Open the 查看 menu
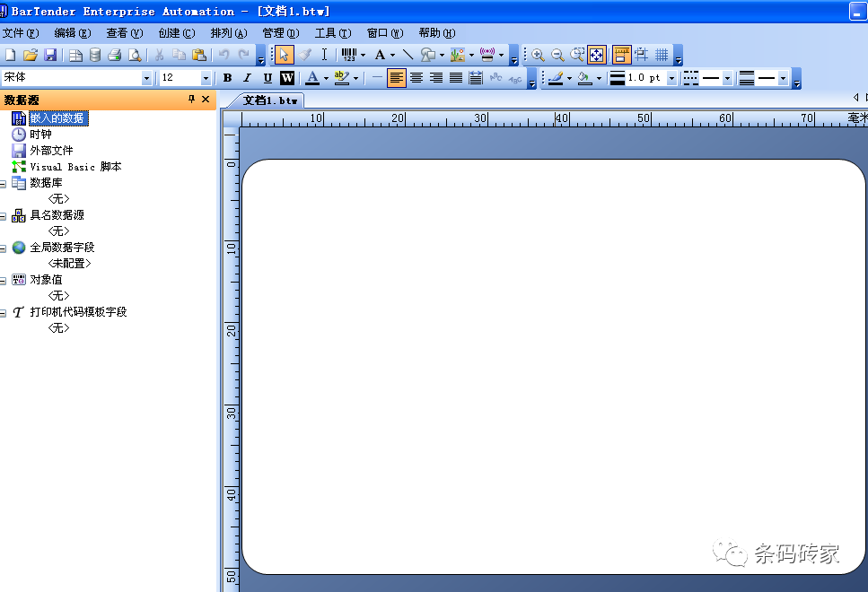This screenshot has width=868, height=592. [x=125, y=33]
